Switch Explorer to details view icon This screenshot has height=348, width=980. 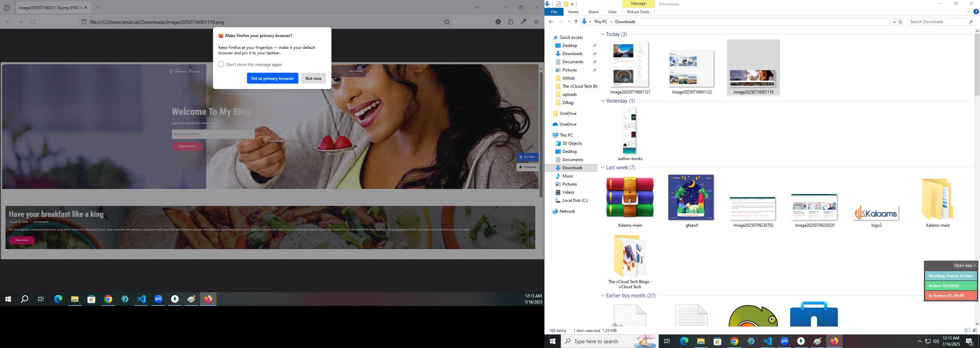coord(967,331)
